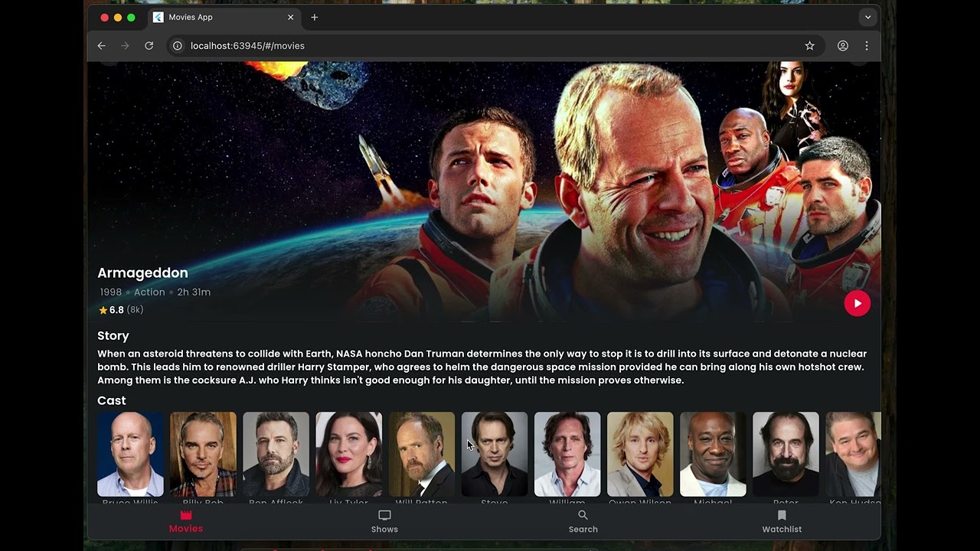Click the Cast section heading
980x551 pixels.
coord(112,400)
